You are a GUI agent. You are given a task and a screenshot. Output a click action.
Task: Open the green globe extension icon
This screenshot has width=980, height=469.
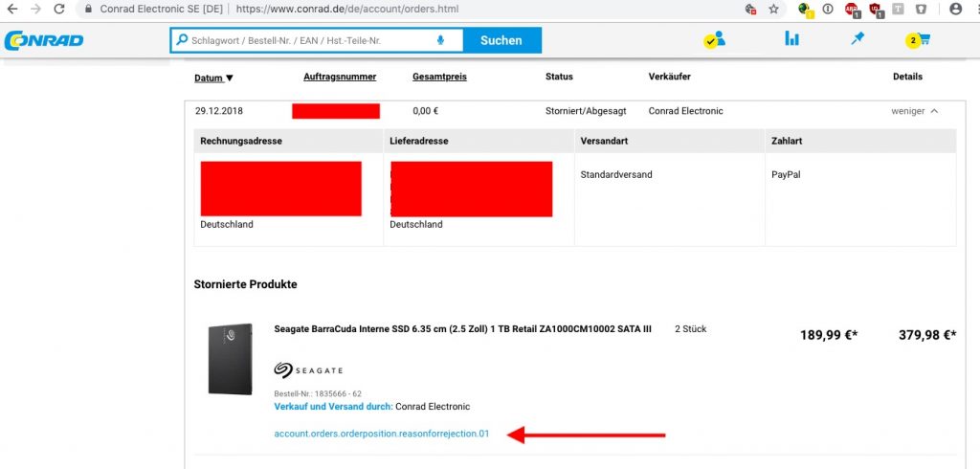point(806,10)
